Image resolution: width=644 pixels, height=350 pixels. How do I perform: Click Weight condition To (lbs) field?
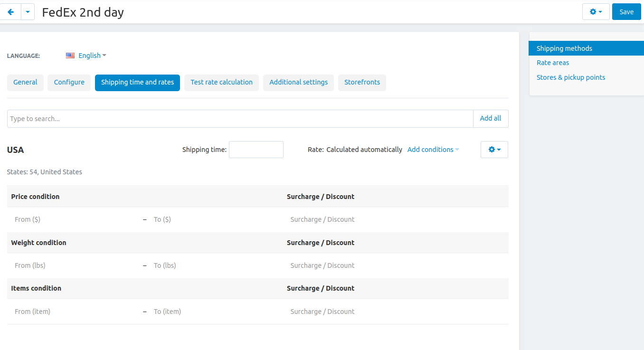pos(214,265)
